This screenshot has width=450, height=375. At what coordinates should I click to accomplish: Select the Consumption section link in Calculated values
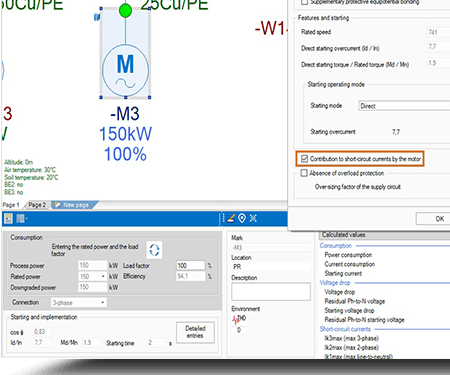pyautogui.click(x=336, y=246)
